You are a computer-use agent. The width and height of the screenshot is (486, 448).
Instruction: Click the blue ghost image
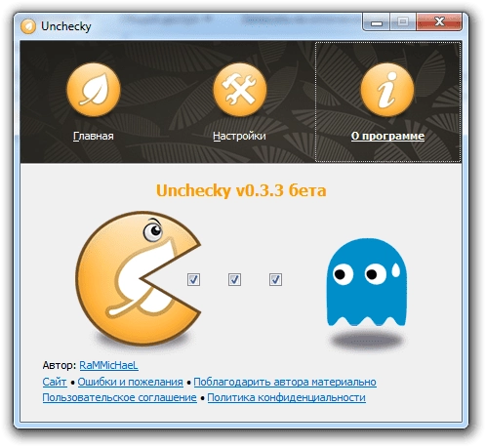[367, 282]
